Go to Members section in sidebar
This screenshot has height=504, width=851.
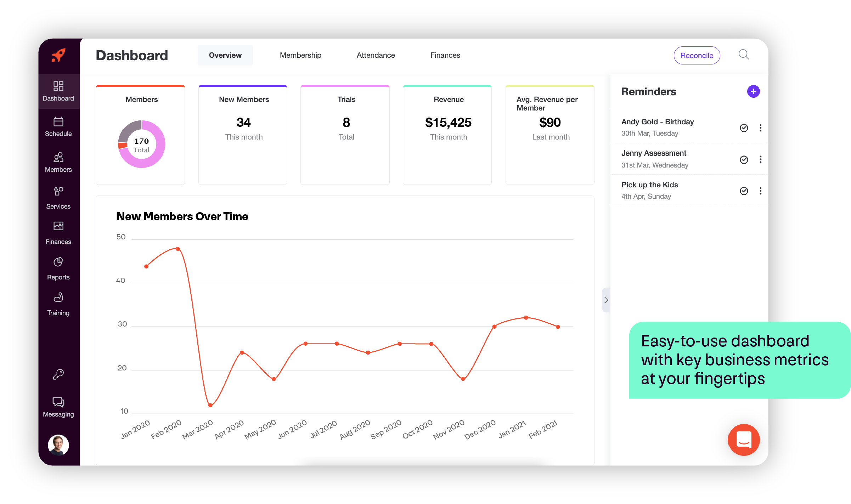[x=58, y=158]
